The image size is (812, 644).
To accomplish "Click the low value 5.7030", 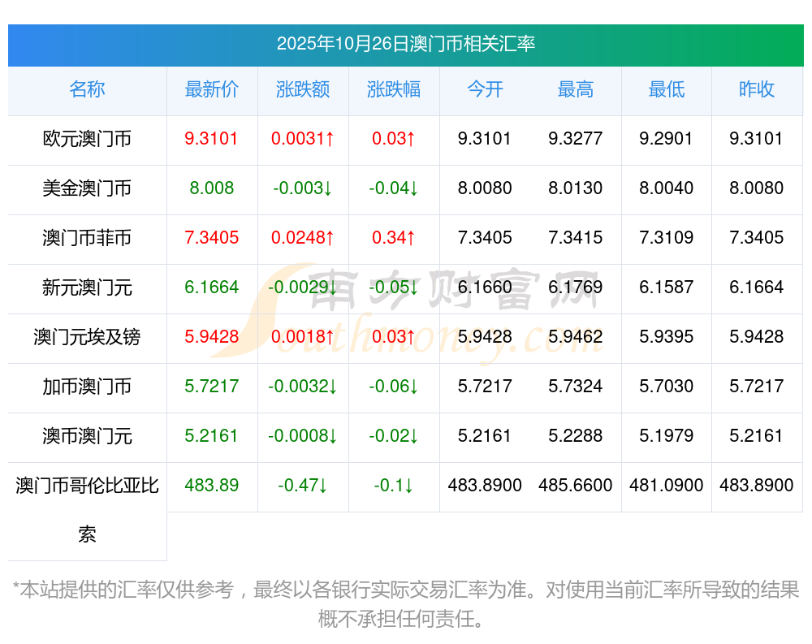I will click(666, 387).
